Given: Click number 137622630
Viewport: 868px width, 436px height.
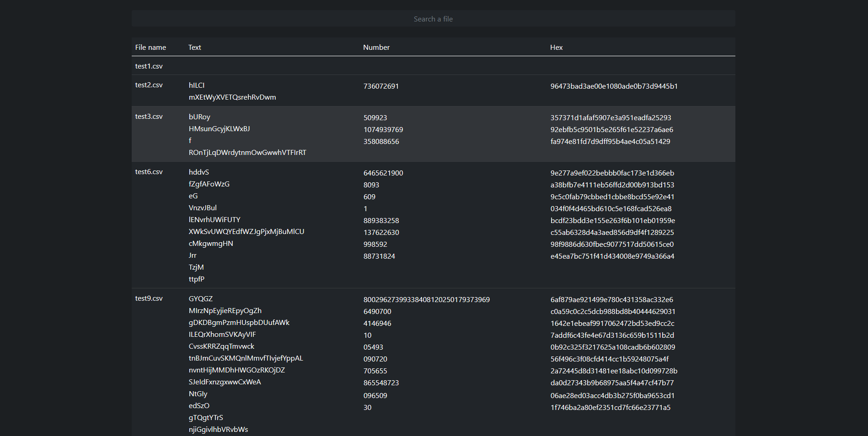Looking at the screenshot, I should coord(381,233).
